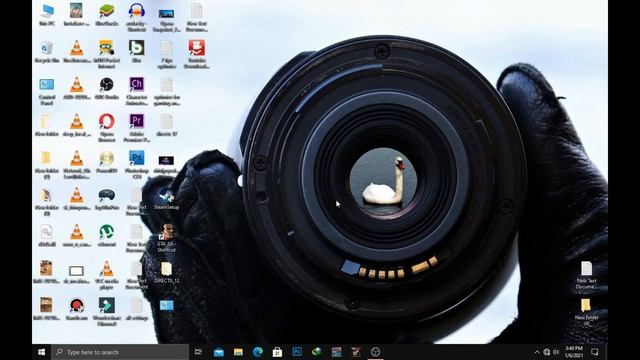Open the taskbar clock and date

pos(574,352)
